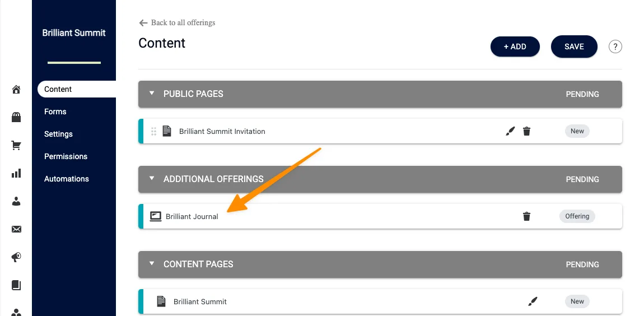Click the + ADD button
This screenshot has width=644, height=316.
pyautogui.click(x=515, y=47)
